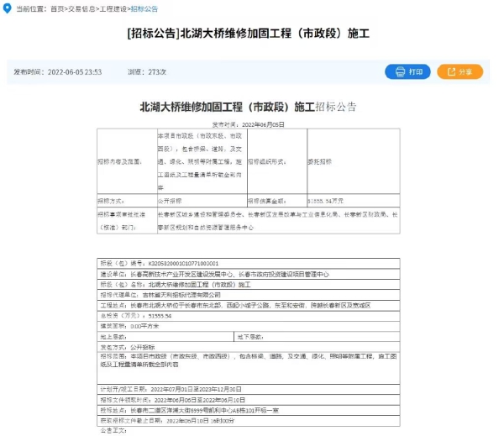
Task: Select the 公开招标 cell in 招标方式 row
Action: [172, 202]
